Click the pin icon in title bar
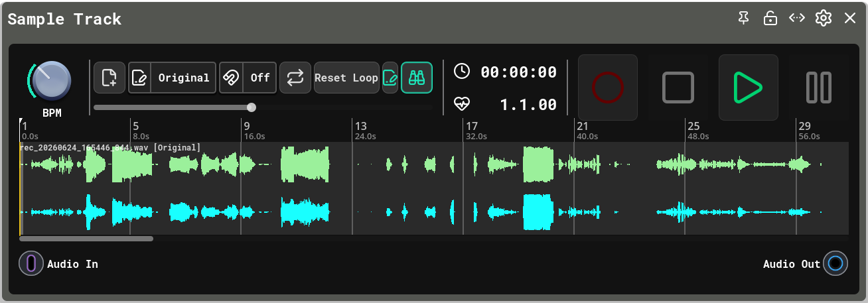The height and width of the screenshot is (303, 868). click(744, 18)
